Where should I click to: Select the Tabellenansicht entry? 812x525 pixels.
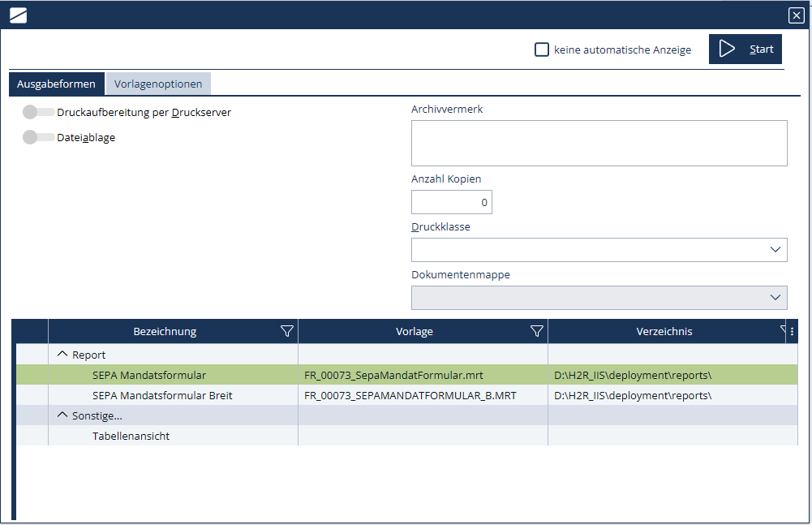[x=131, y=436]
